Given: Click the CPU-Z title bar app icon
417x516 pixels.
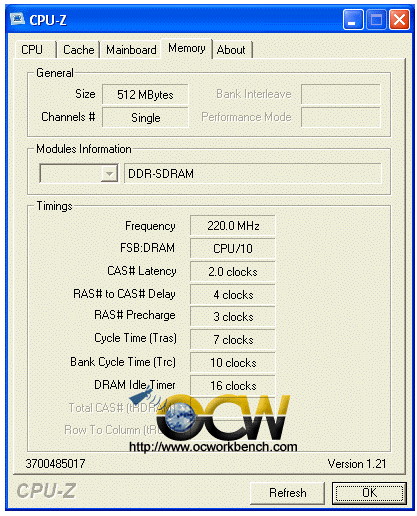Looking at the screenshot, I should coord(17,19).
